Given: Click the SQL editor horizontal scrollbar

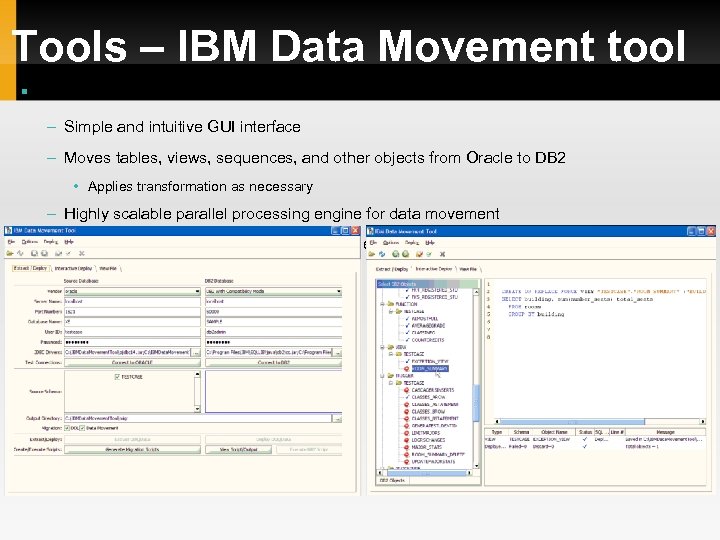Looking at the screenshot, I should (599, 421).
